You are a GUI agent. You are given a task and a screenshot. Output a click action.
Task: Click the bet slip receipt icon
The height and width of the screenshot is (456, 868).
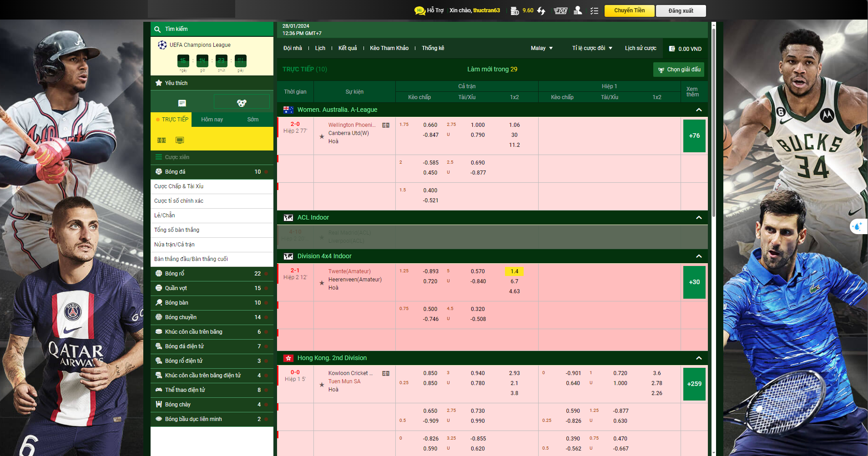[182, 103]
